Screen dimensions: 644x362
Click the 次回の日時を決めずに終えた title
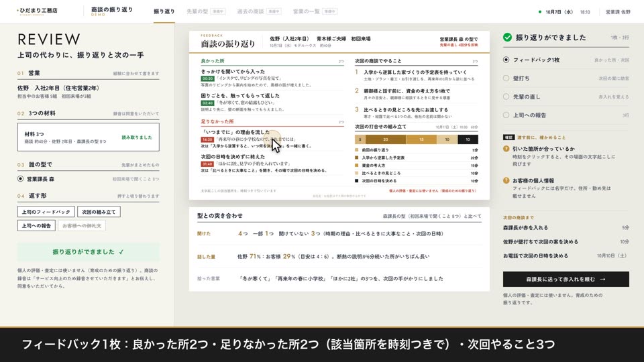click(233, 157)
